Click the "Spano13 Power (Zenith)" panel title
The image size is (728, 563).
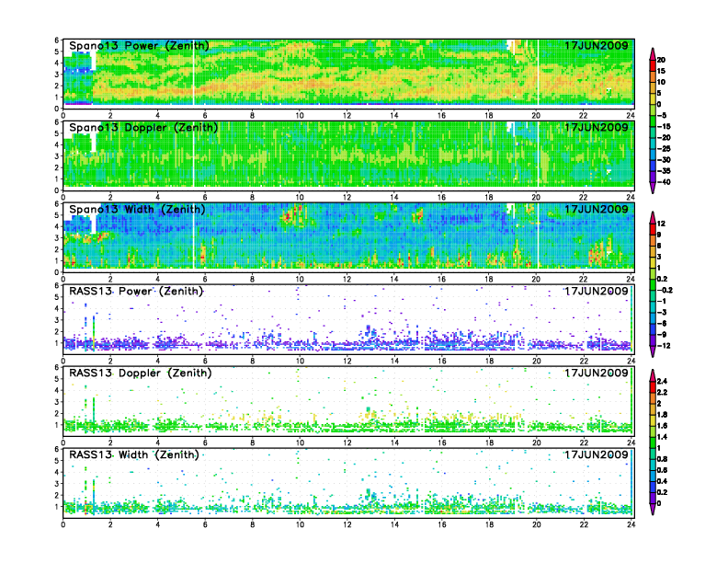(x=139, y=45)
